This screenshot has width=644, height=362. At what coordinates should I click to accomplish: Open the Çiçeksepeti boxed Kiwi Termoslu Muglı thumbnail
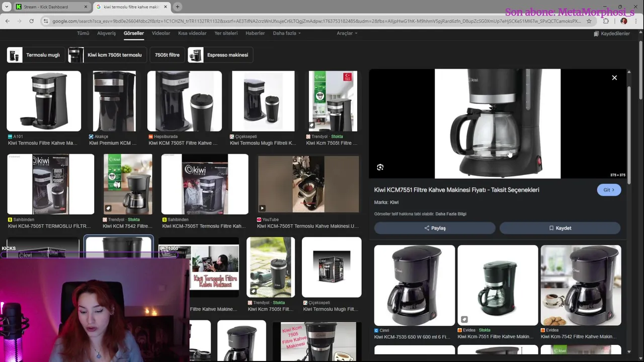click(332, 267)
